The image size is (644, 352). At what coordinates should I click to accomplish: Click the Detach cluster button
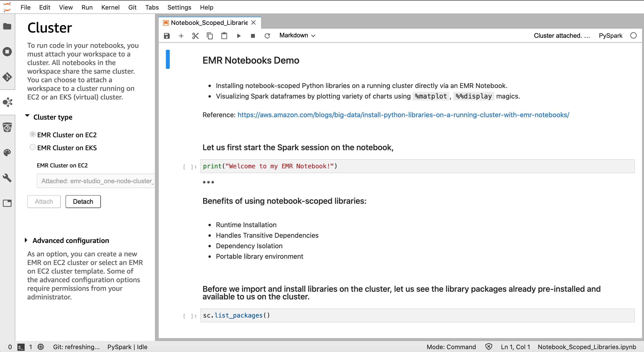pos(83,201)
